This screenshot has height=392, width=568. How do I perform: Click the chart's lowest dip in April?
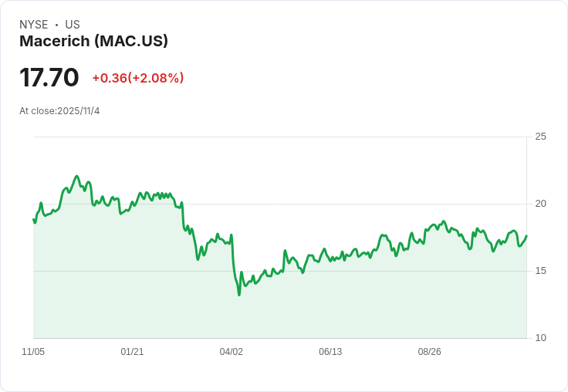(239, 294)
